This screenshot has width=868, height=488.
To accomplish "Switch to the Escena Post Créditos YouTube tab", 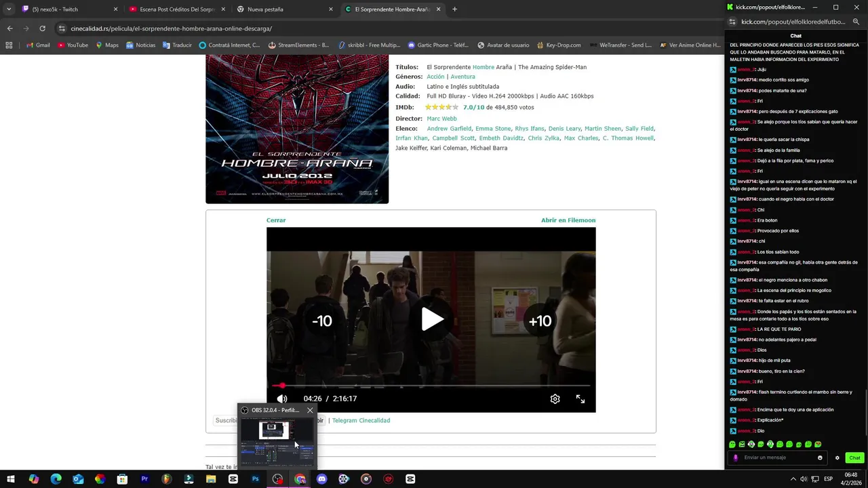I will coord(177,9).
